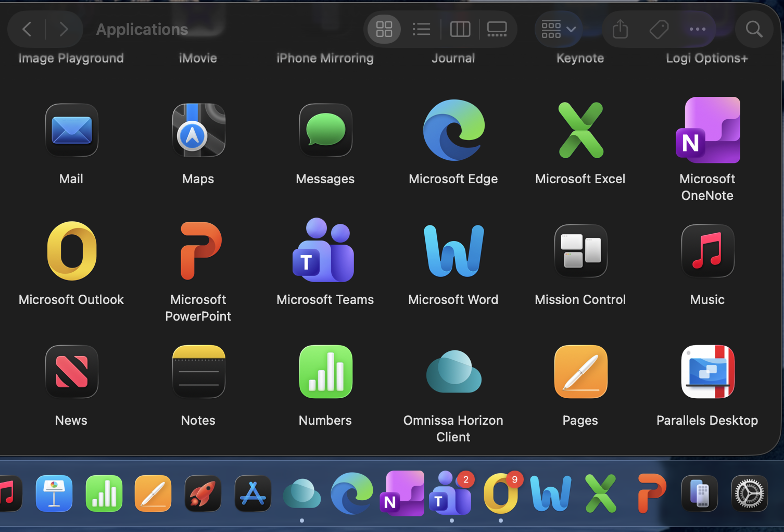Select Microsoft OneNote in Applications folder

[707, 130]
